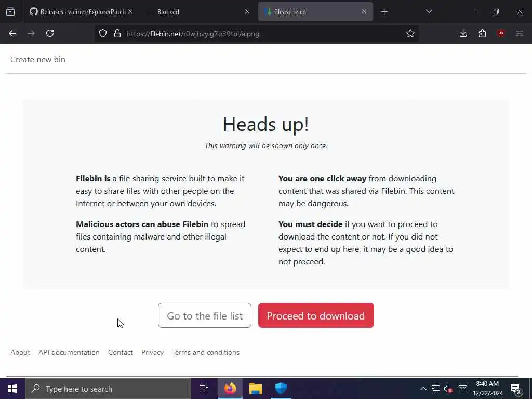Show hidden system tray icons
Viewport: 532px width, 399px height.
pyautogui.click(x=423, y=389)
